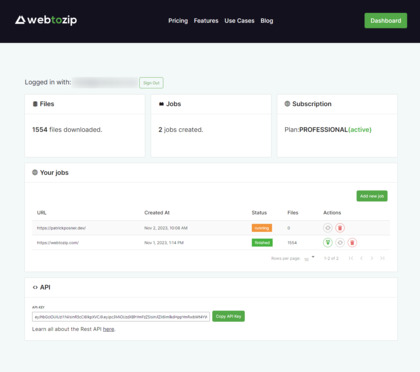The image size is (420, 372).
Task: Go to the last page of jobs
Action: [383, 258]
